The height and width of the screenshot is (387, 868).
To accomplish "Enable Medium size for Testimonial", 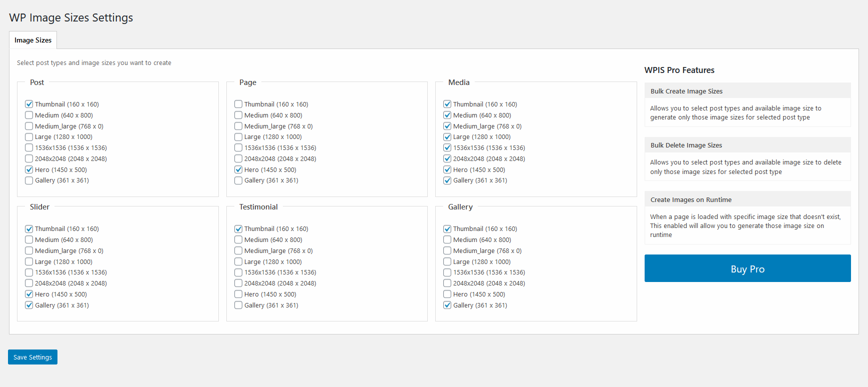I will [x=238, y=239].
